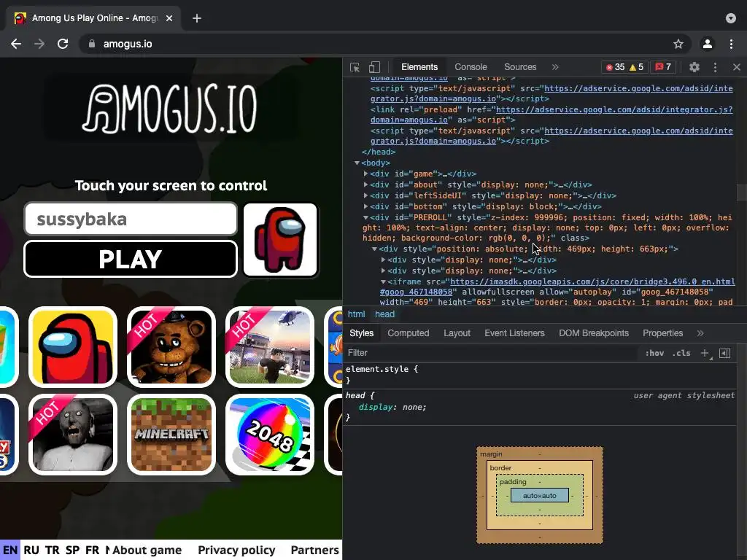Activate the inspect element picker icon
747x560 pixels.
coord(355,67)
